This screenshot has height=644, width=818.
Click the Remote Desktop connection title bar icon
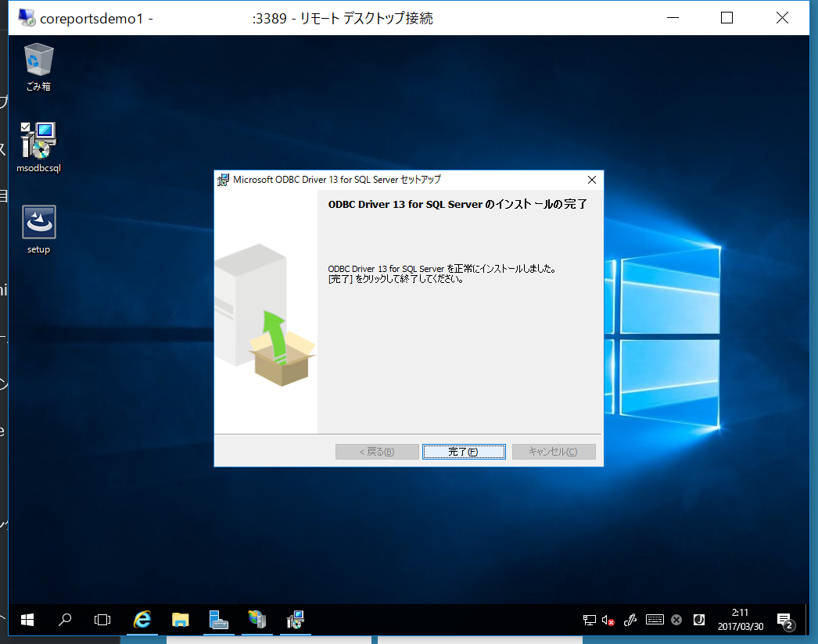pos(27,18)
